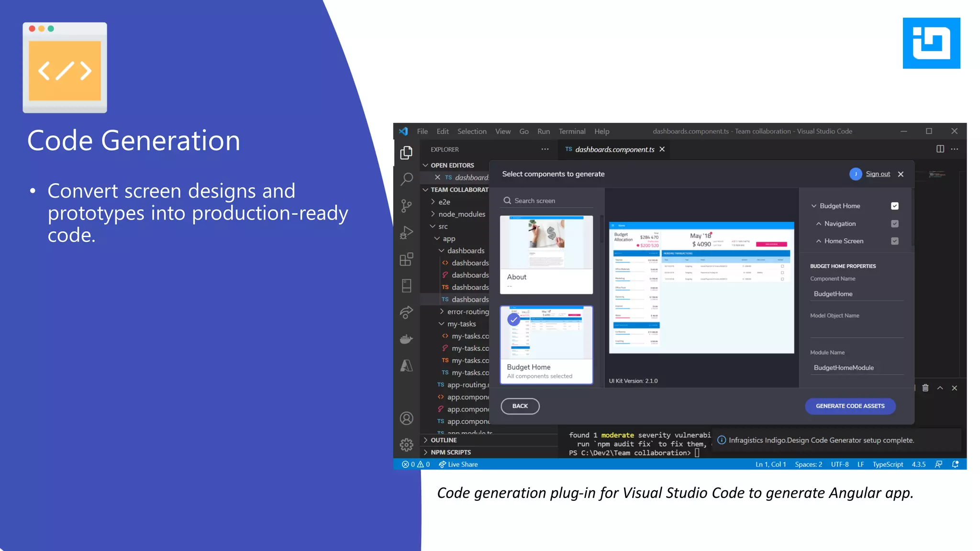Open the Docker whale icon
The width and height of the screenshot is (980, 551).
406,339
